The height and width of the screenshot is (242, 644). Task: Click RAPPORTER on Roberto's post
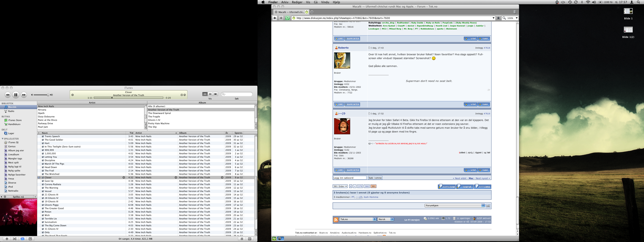click(352, 104)
